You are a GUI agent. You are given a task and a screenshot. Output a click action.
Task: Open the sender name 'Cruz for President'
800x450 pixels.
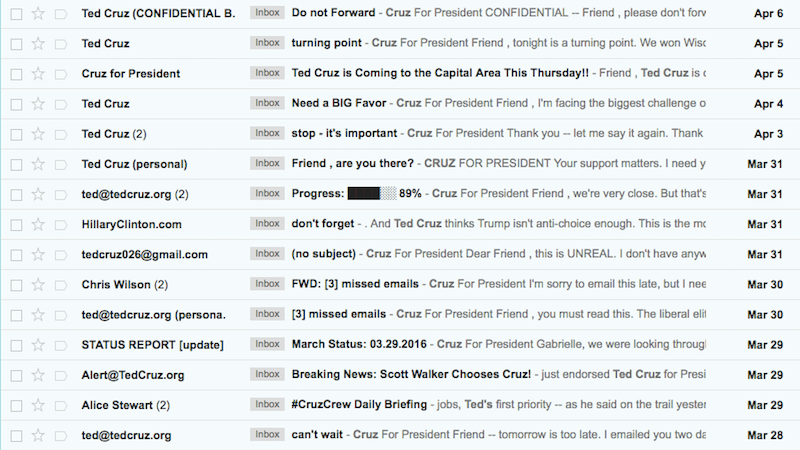(x=131, y=73)
